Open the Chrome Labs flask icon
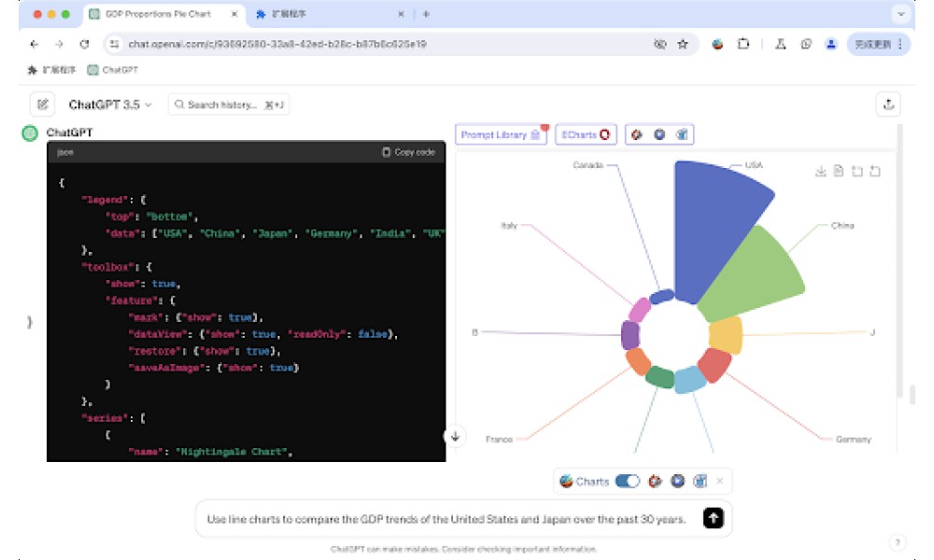The image size is (934, 560). pyautogui.click(x=780, y=44)
